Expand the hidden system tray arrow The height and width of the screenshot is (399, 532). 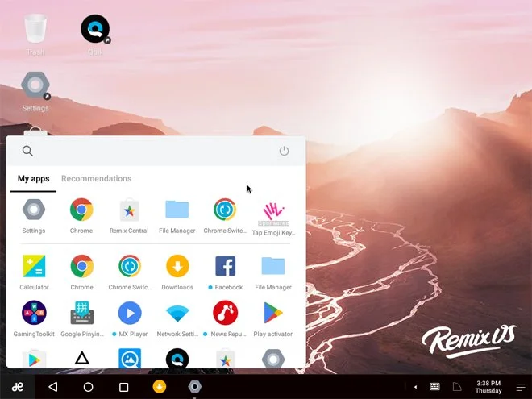tap(416, 387)
